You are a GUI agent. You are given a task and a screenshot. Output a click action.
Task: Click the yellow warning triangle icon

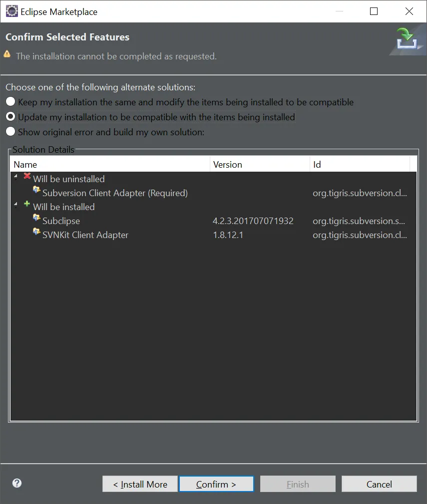(7, 54)
